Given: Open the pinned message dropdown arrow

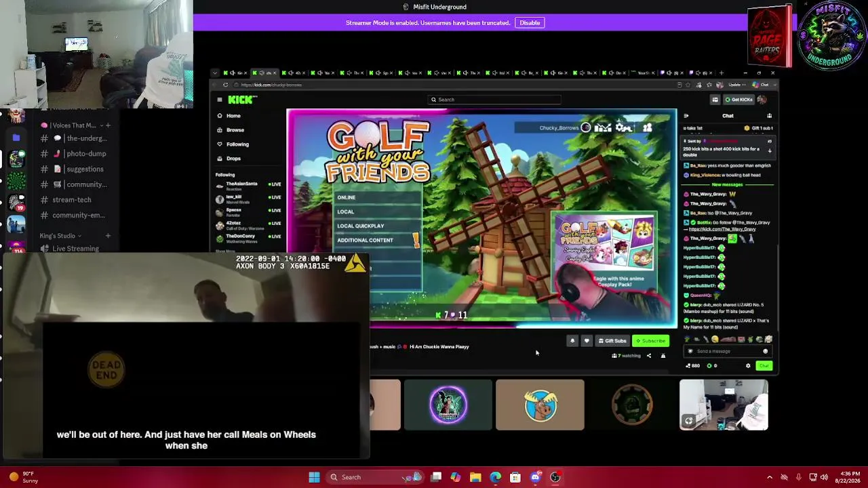Looking at the screenshot, I should (x=769, y=150).
